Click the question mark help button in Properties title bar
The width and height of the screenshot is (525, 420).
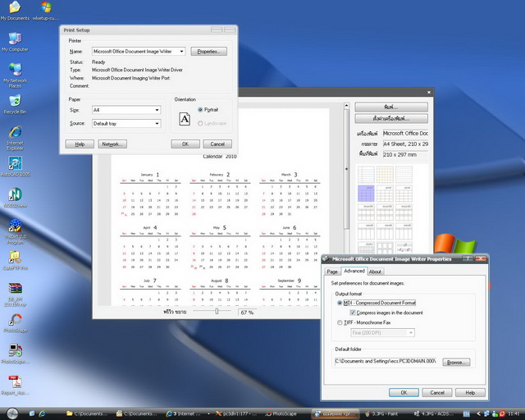467,258
